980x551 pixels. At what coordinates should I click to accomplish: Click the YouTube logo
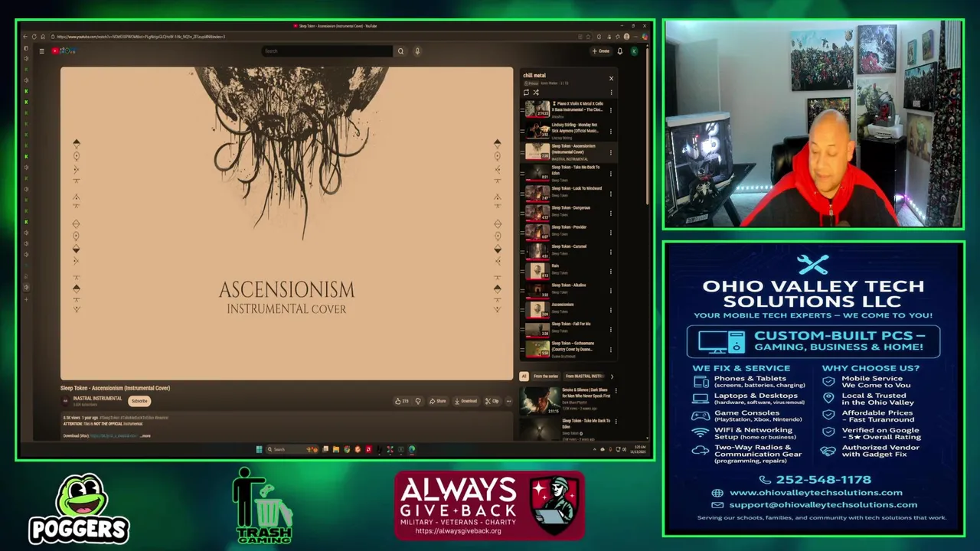[x=64, y=51]
